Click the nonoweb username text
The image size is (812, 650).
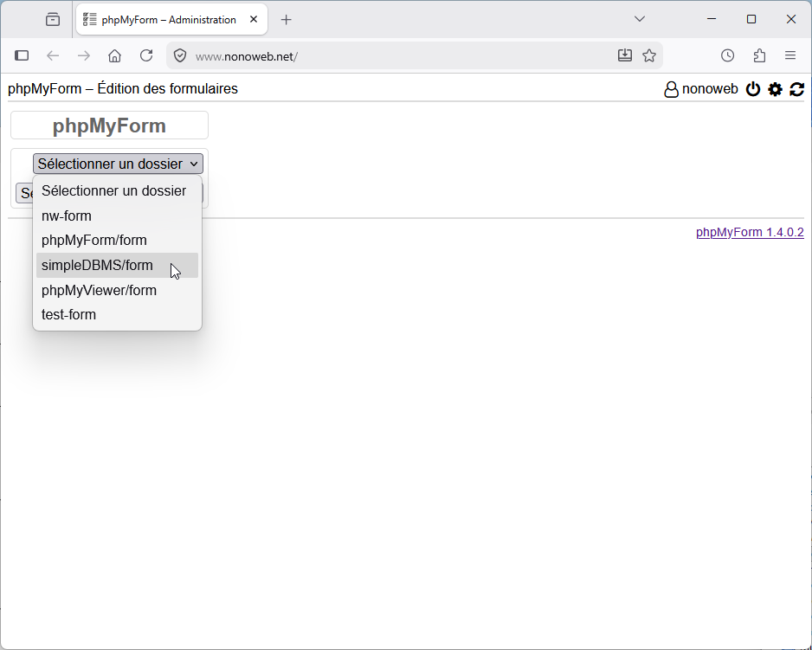click(710, 89)
